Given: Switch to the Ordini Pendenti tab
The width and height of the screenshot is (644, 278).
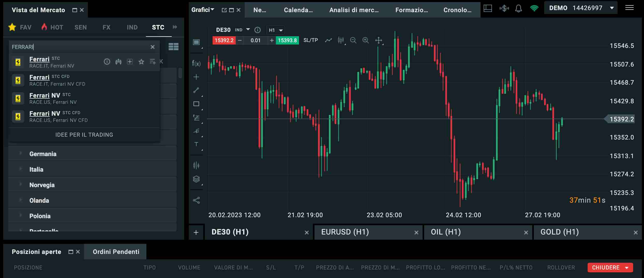Looking at the screenshot, I should (116, 252).
